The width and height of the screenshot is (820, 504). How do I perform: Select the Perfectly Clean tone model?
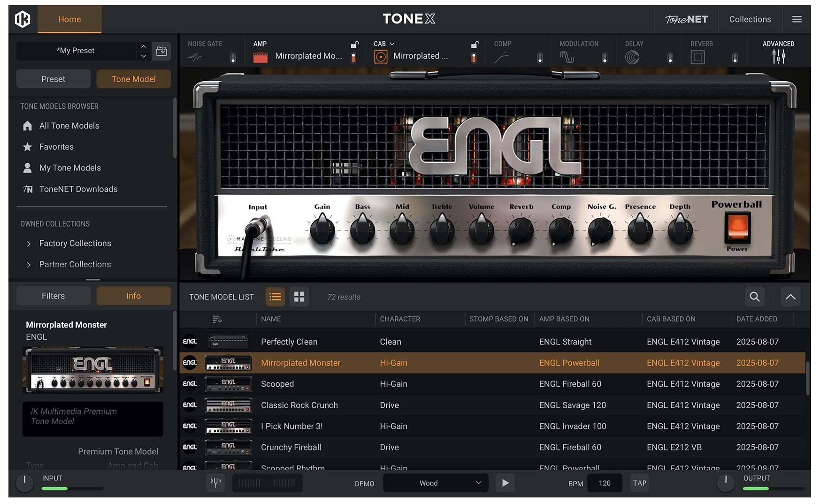(492, 342)
